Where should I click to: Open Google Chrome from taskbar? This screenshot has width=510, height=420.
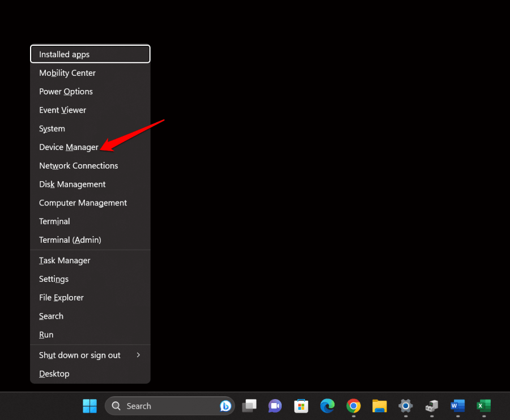[x=354, y=406]
